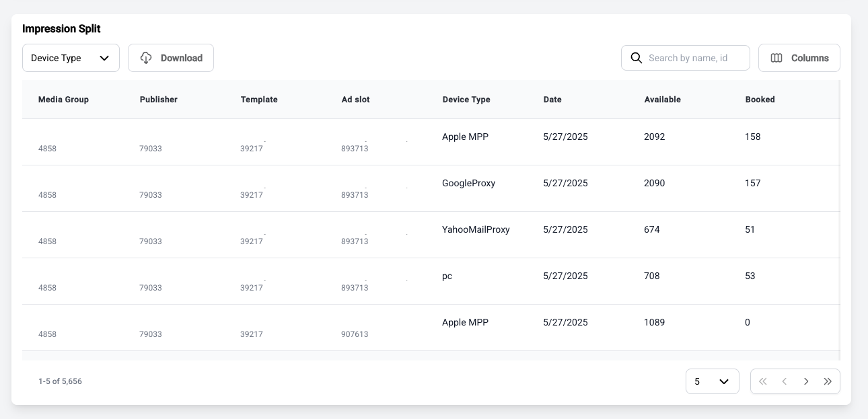Select the Device Type column header
This screenshot has height=419, width=868.
tap(466, 100)
